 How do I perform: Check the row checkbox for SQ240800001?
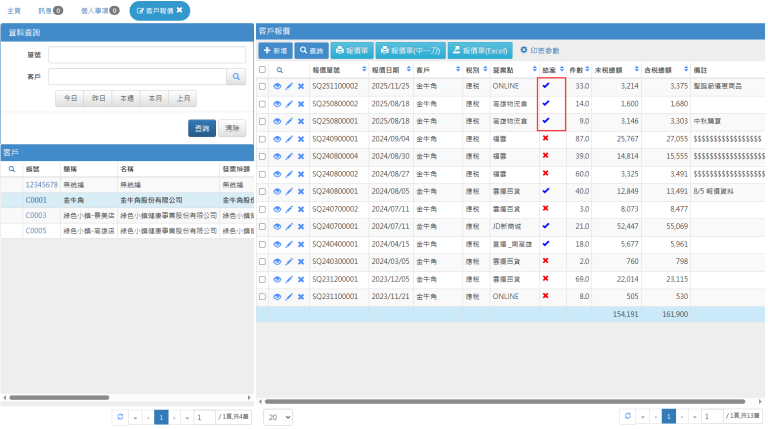[263, 189]
